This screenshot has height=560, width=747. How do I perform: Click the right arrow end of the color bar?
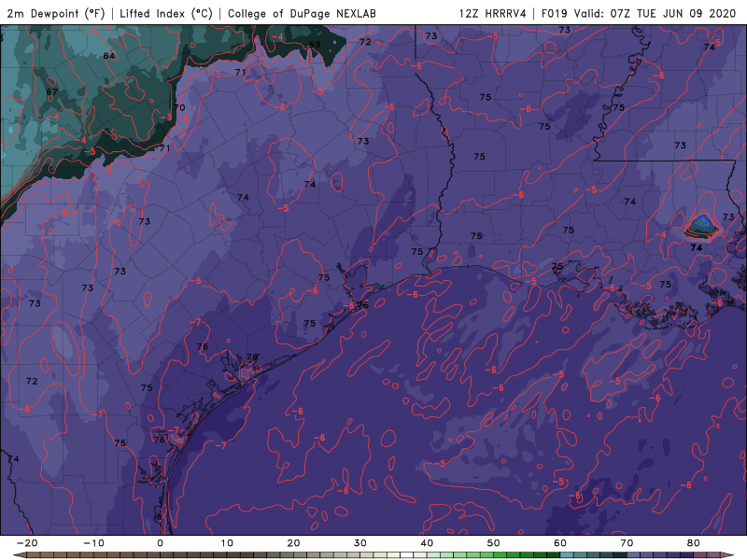pyautogui.click(x=729, y=555)
